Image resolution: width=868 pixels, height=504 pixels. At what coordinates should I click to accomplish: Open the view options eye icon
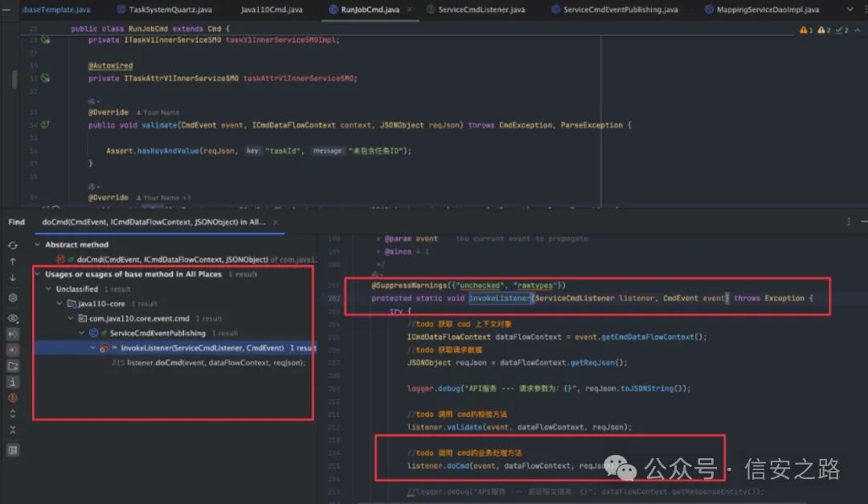pyautogui.click(x=13, y=318)
